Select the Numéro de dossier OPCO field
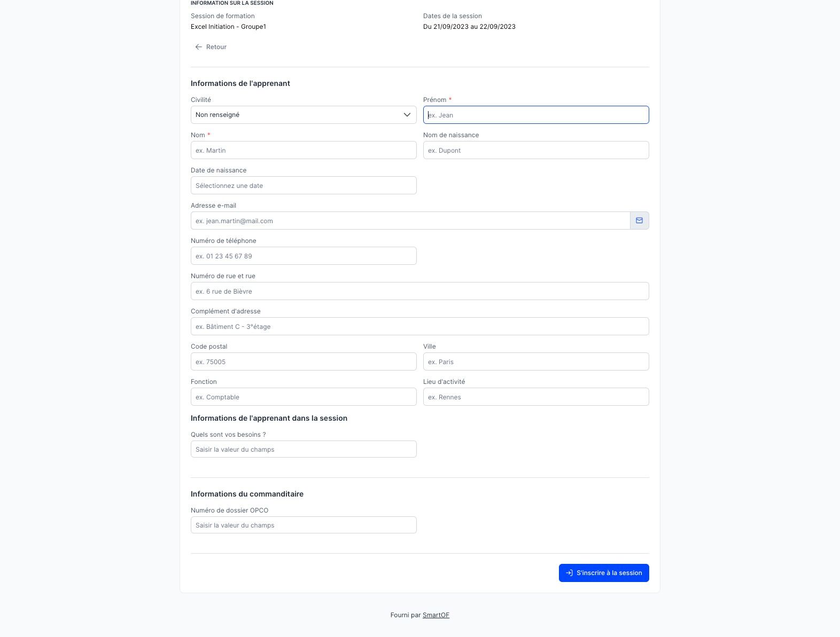Screen dimensions: 840x637 click(x=304, y=525)
